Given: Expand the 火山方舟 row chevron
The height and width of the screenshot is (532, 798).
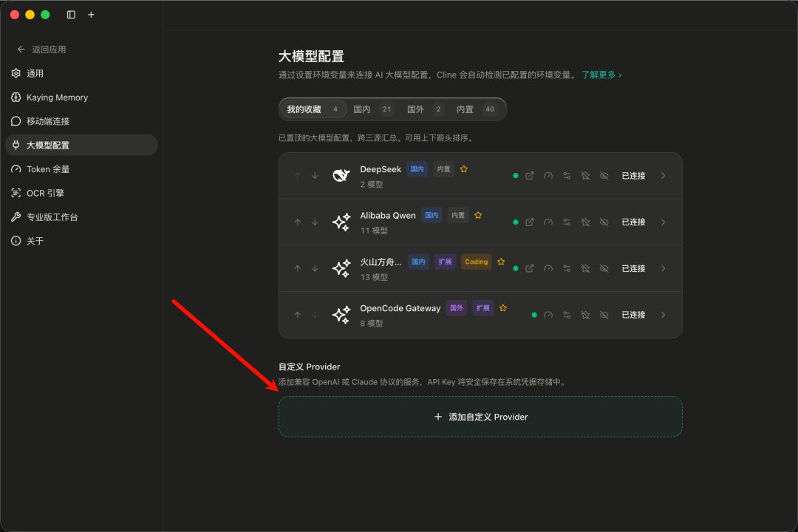Looking at the screenshot, I should point(663,268).
